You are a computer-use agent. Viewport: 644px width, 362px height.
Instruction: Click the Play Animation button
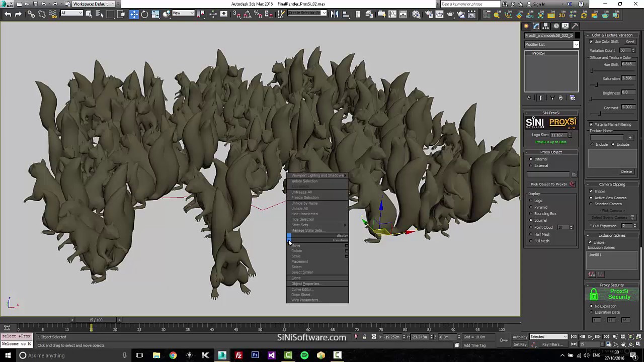tap(590, 337)
